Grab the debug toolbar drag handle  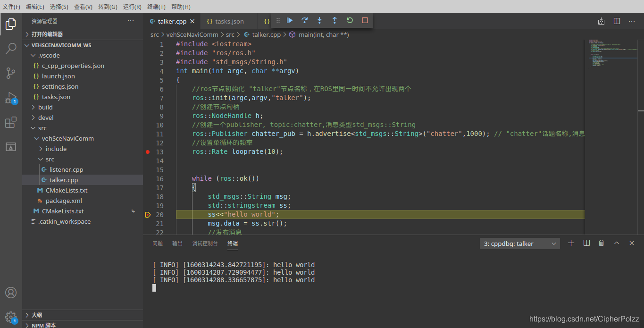click(x=278, y=20)
